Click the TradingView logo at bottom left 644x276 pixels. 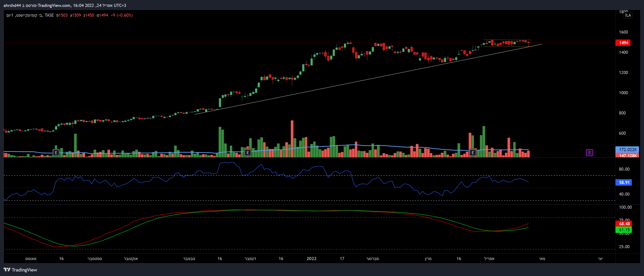click(x=20, y=270)
